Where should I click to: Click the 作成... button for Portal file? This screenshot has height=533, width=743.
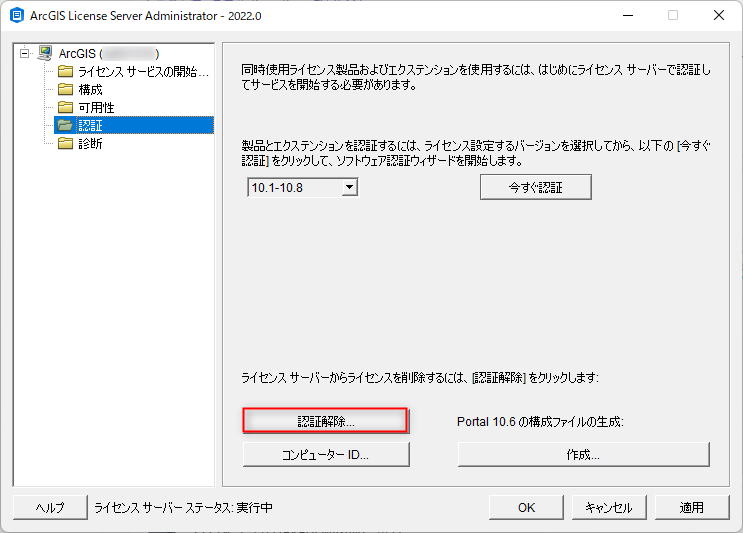click(583, 454)
